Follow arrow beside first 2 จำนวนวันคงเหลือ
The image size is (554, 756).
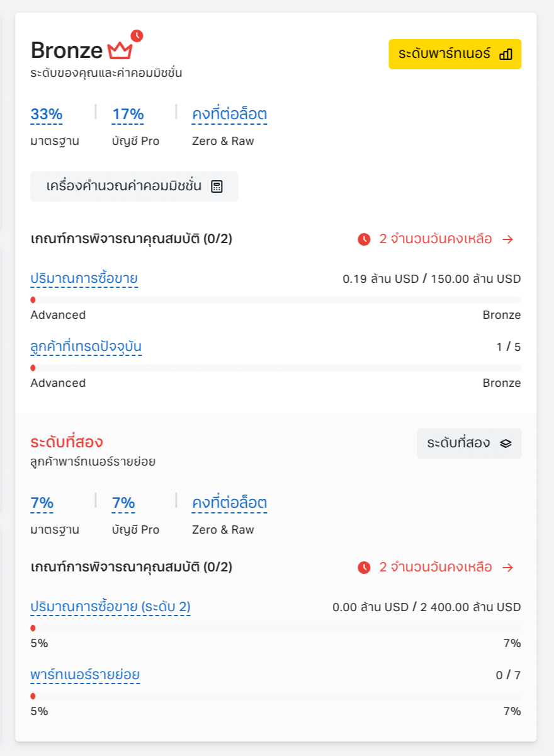[508, 239]
